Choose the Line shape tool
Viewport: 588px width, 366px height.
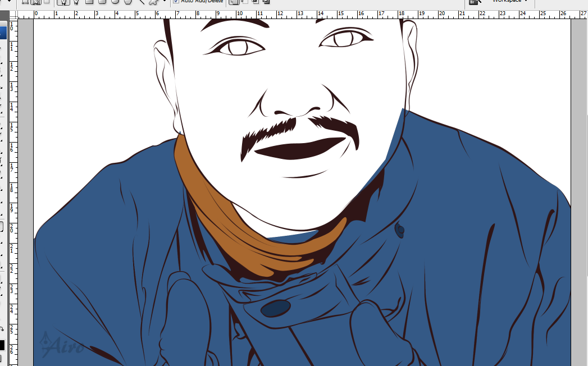tap(140, 2)
